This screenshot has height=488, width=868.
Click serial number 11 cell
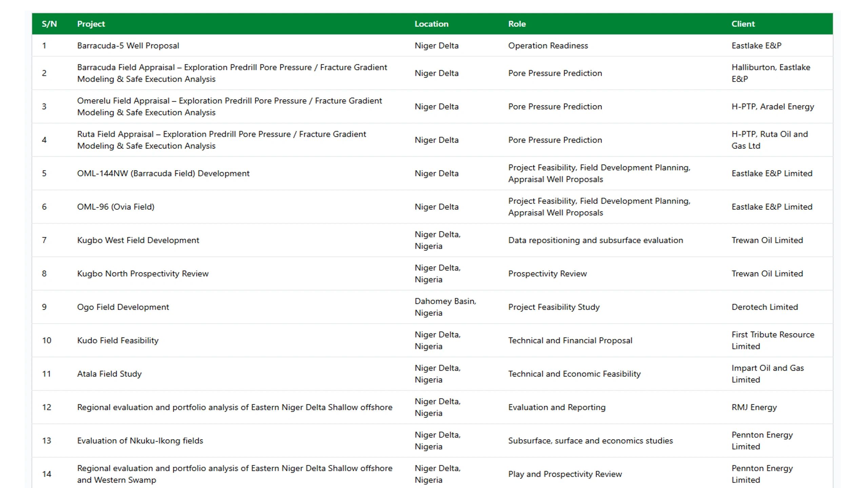(x=46, y=374)
